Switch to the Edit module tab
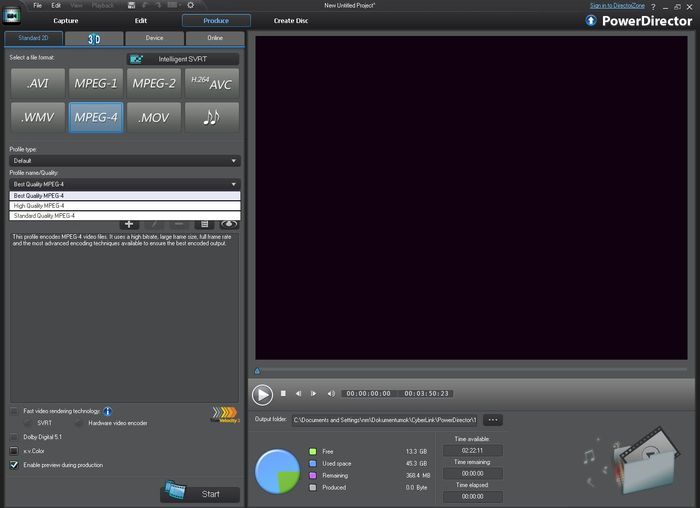700x508 pixels. point(141,21)
